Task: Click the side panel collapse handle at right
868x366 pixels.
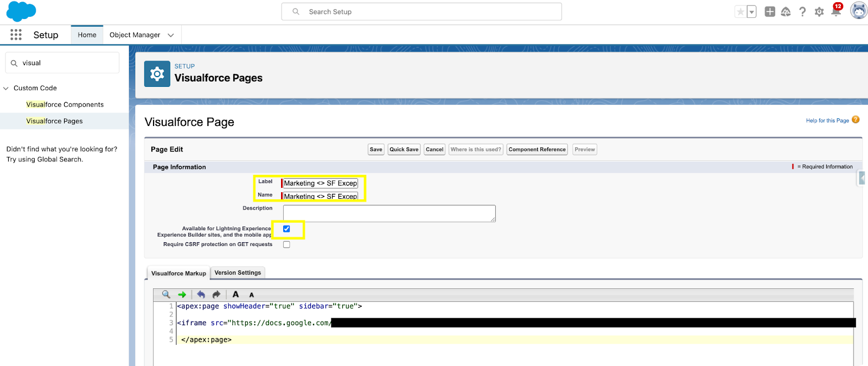Action: click(x=861, y=178)
